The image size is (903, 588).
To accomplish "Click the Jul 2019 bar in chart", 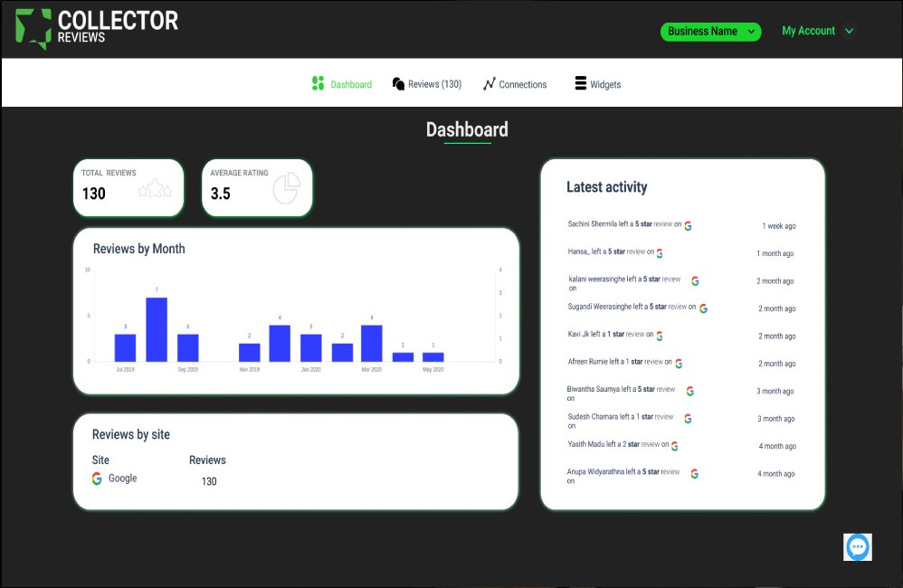I will 125,348.
